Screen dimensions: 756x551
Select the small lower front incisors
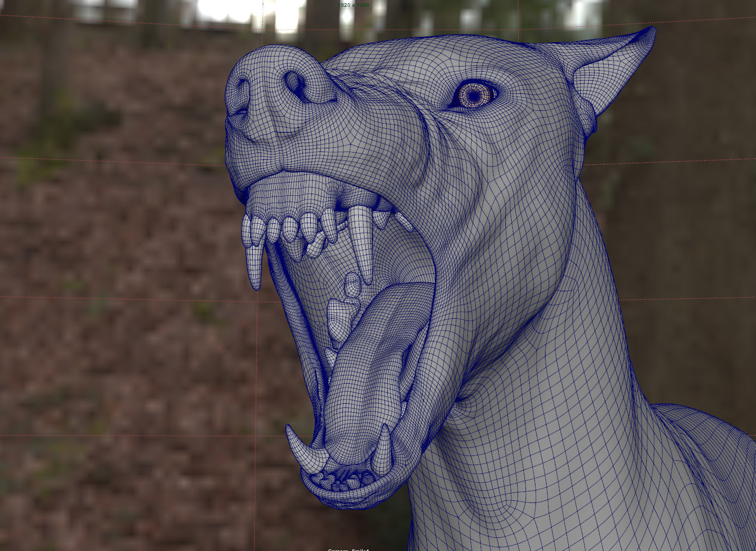343,480
